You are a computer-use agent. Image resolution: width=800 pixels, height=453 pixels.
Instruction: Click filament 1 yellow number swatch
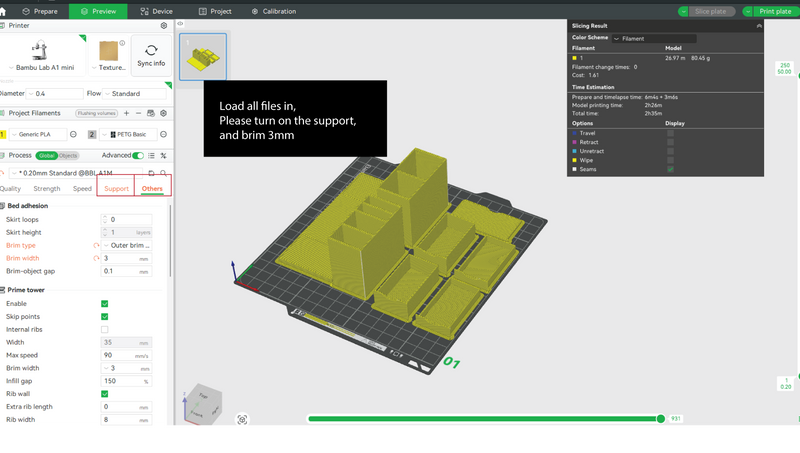pos(3,134)
